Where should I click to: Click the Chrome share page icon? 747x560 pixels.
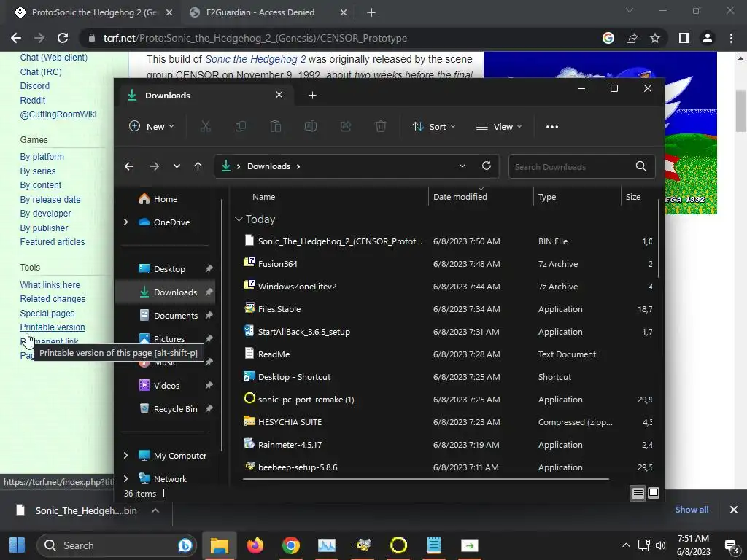click(632, 38)
